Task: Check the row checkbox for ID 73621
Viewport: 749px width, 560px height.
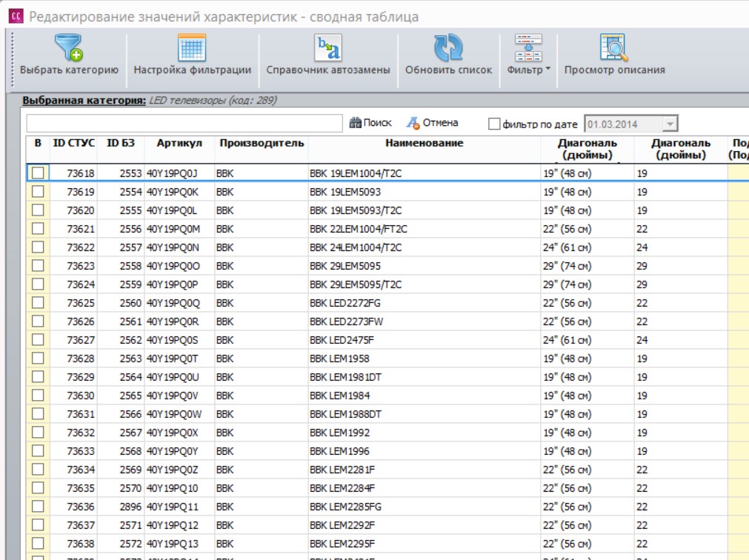Action: (38, 229)
